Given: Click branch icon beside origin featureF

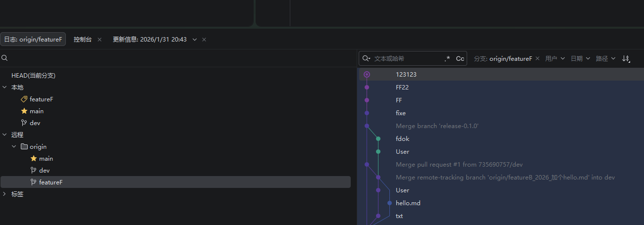Looking at the screenshot, I should 34,182.
